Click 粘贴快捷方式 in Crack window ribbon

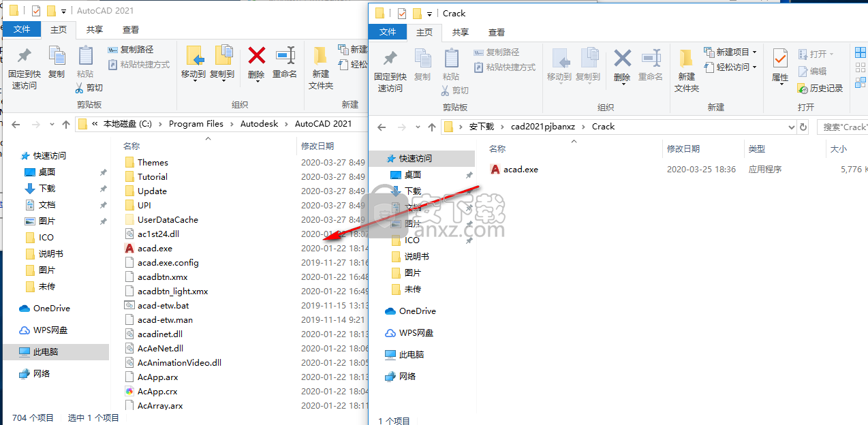(504, 67)
